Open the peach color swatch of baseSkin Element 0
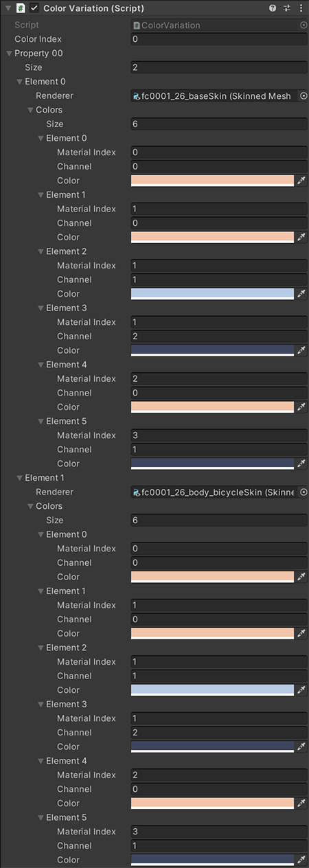The image size is (309, 868). coord(212,181)
